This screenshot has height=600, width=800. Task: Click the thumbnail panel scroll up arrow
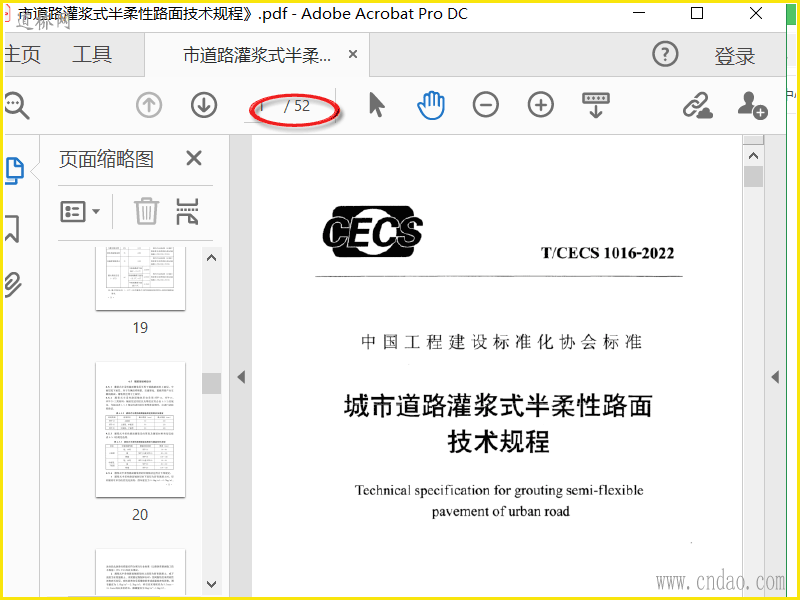211,258
